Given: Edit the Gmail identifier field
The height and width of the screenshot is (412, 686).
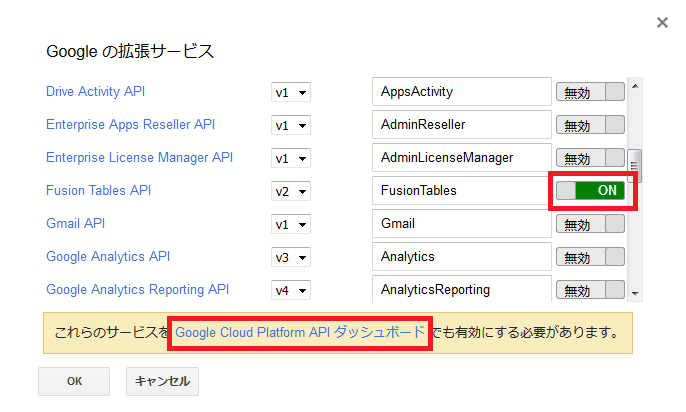Looking at the screenshot, I should coord(462,223).
